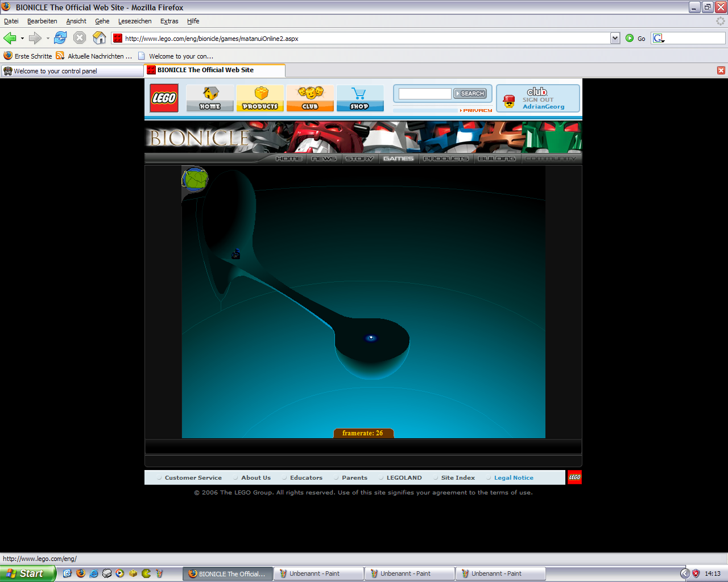Click the small LEGO logo in the footer

(574, 477)
